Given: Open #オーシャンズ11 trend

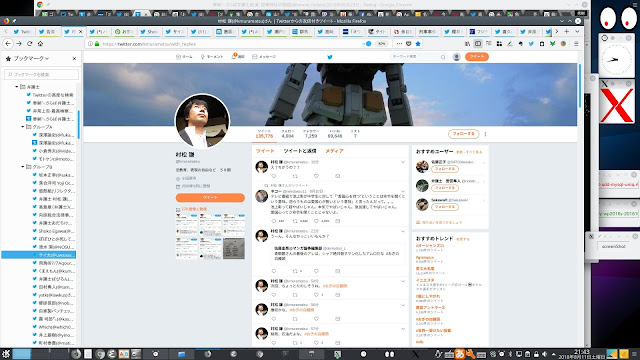Looking at the screenshot, I should (x=430, y=246).
